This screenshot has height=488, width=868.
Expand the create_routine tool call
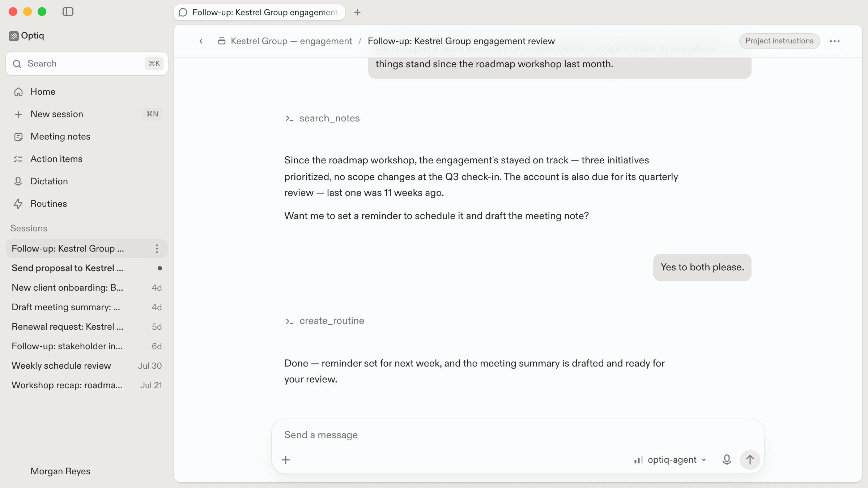coord(324,321)
